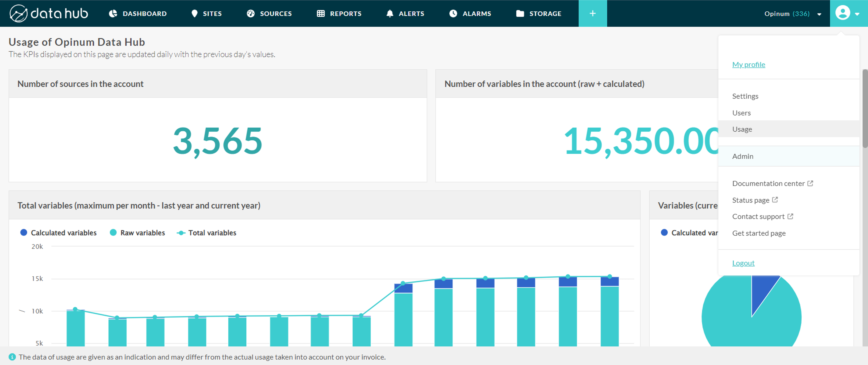Choose Usage in the user menu
The image size is (868, 365).
788,129
